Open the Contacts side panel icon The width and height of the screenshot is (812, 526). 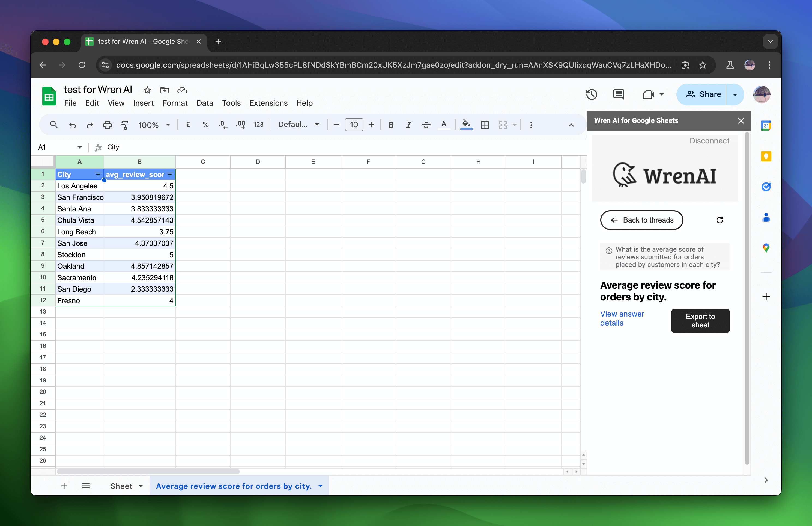(766, 217)
